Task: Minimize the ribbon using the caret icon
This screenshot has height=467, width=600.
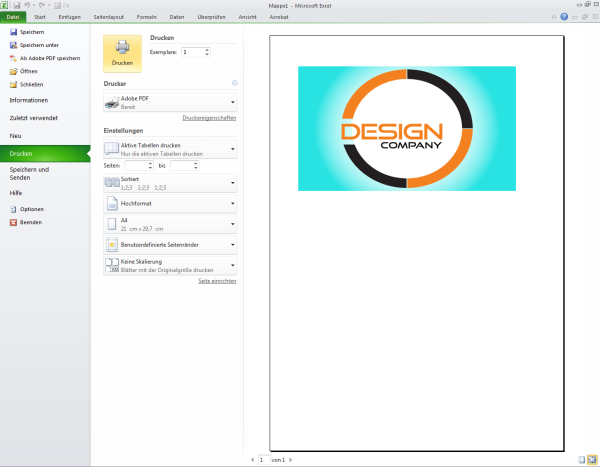Action: coord(554,17)
